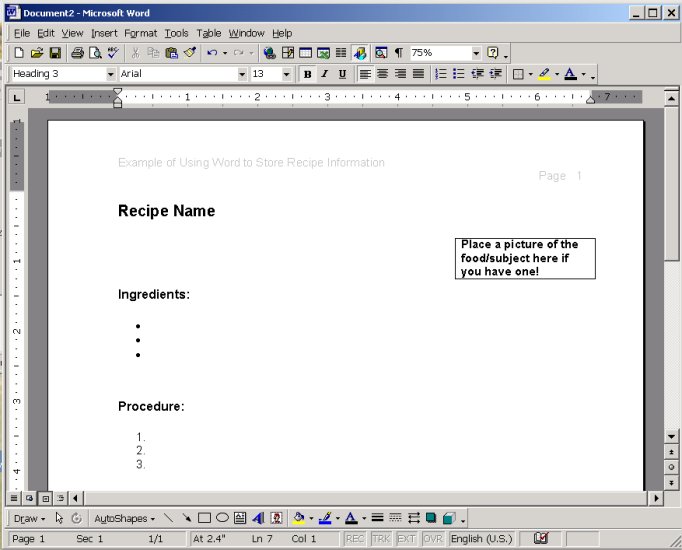This screenshot has width=682, height=550.
Task: Toggle Italic formatting
Action: coord(325,74)
